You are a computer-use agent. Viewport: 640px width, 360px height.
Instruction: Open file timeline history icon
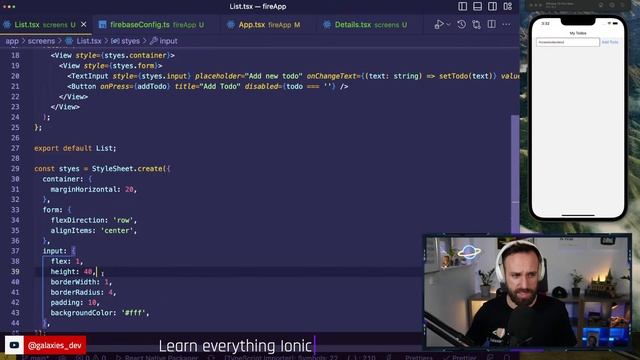tap(461, 24)
